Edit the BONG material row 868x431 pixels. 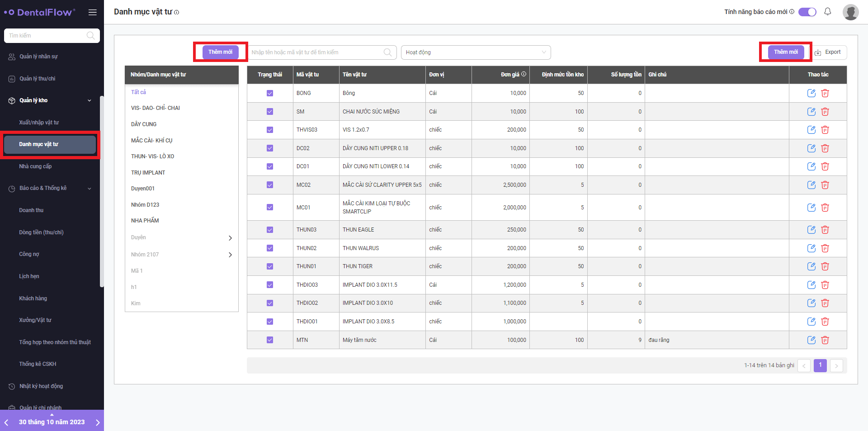click(x=811, y=93)
